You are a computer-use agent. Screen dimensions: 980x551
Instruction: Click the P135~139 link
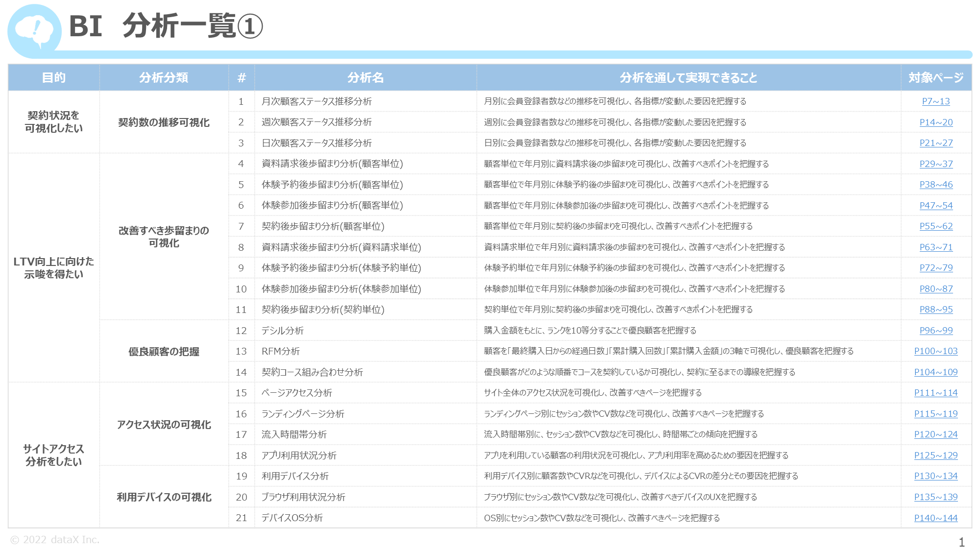[x=936, y=497]
